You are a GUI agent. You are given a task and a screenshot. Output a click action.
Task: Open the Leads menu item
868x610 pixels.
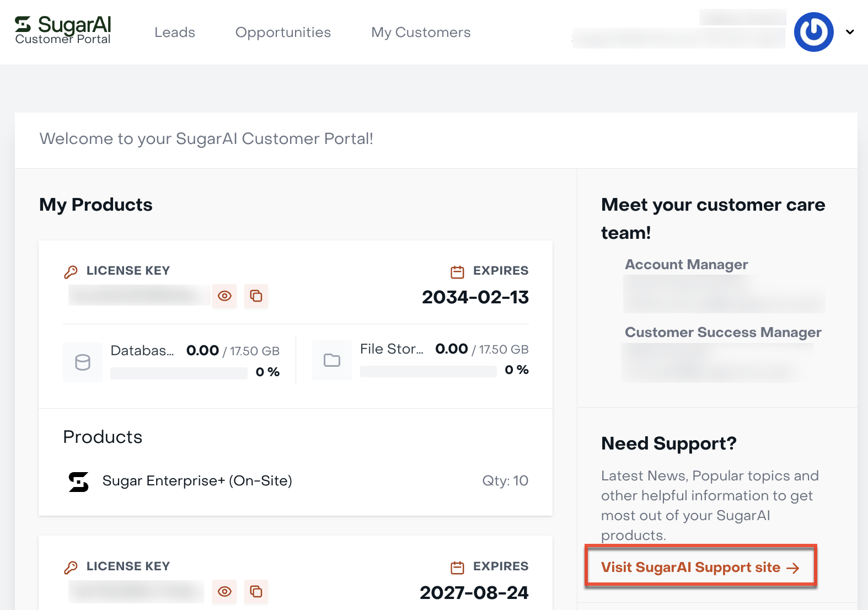point(175,33)
